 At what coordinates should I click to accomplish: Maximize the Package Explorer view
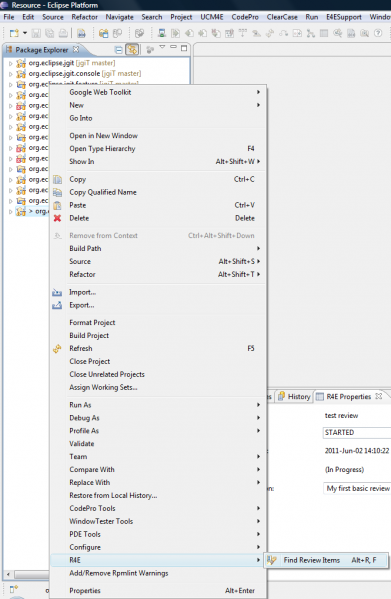tap(184, 48)
